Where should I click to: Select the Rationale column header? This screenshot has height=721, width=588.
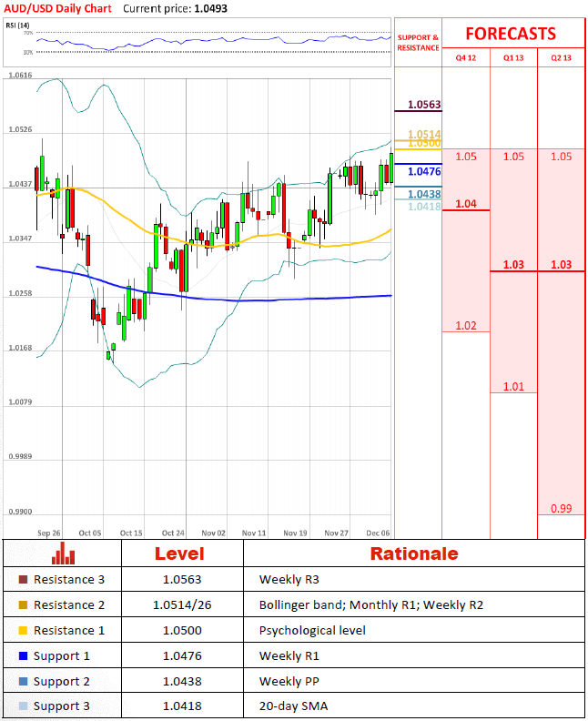click(414, 553)
